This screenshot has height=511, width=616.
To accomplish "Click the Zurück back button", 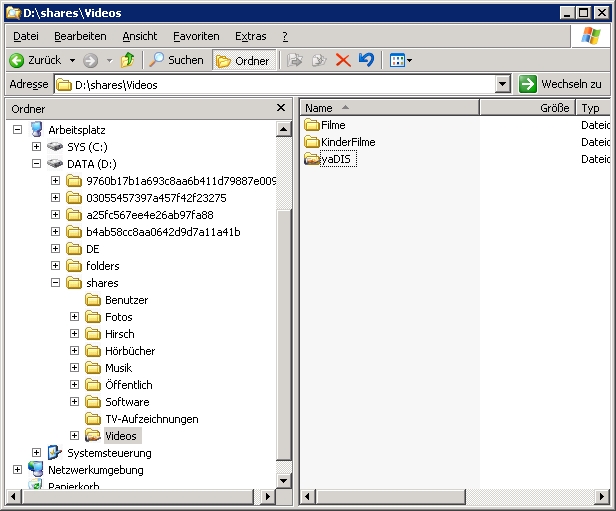I will point(36,60).
